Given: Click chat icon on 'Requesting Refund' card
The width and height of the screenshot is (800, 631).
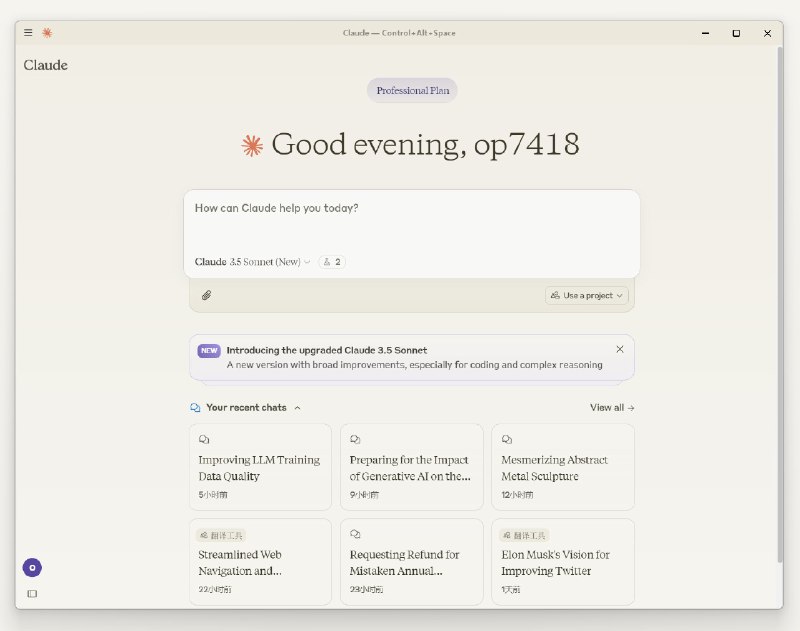Looking at the screenshot, I should point(355,534).
